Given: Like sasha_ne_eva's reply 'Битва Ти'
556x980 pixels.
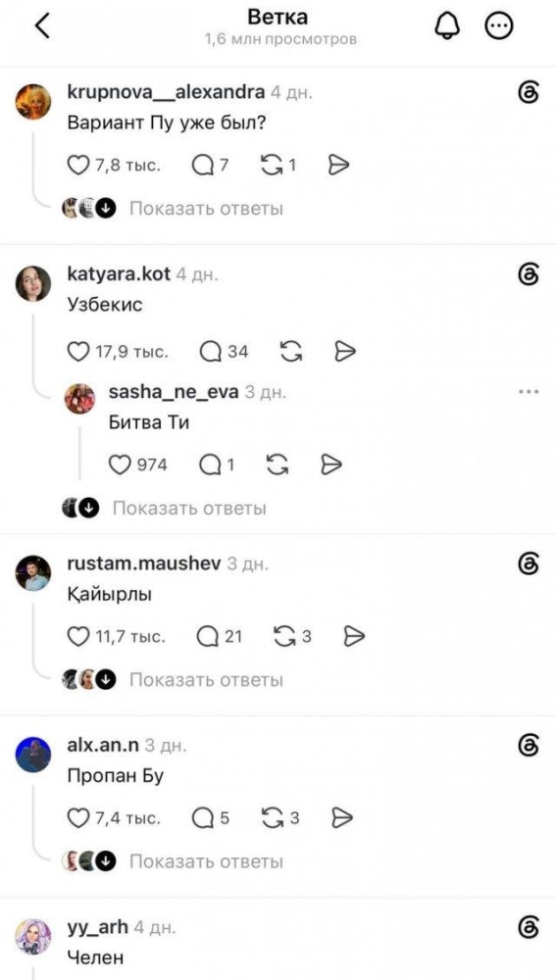Looking at the screenshot, I should click(x=120, y=465).
